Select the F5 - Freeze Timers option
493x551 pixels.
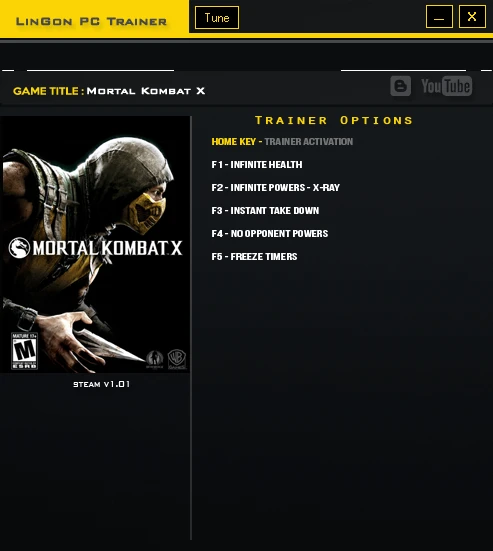coord(254,257)
